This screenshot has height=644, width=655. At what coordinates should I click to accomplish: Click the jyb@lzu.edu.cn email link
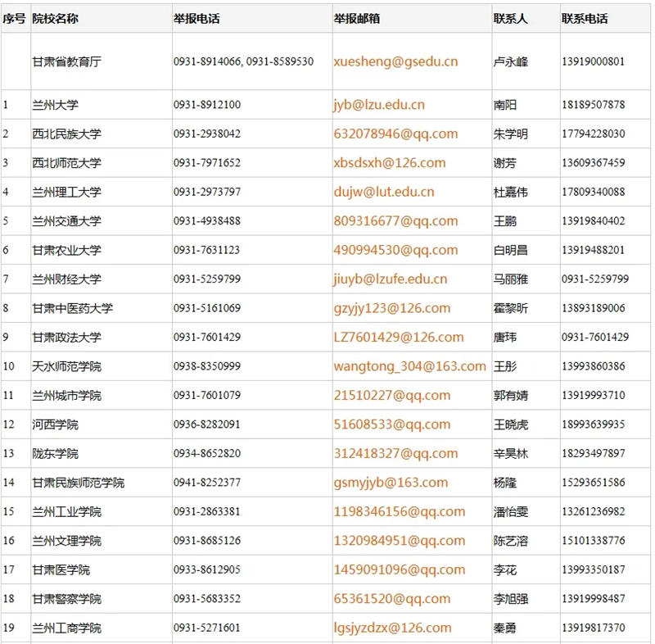coord(379,105)
